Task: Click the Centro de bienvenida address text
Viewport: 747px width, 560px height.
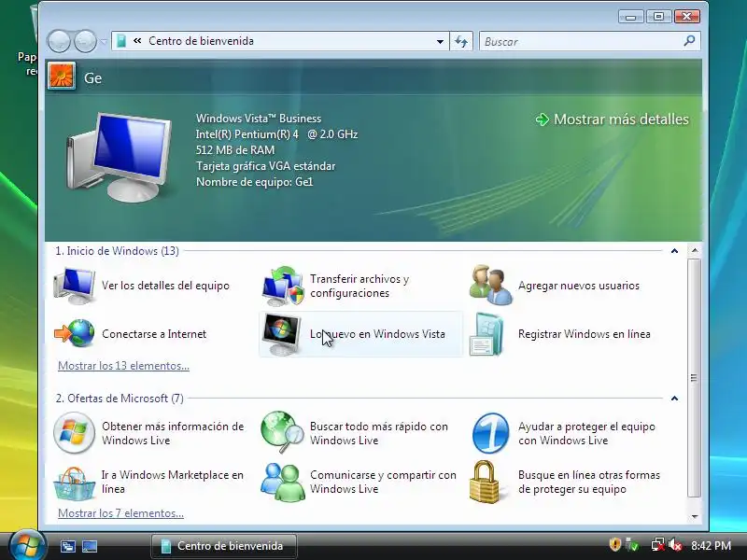Action: 201,41
